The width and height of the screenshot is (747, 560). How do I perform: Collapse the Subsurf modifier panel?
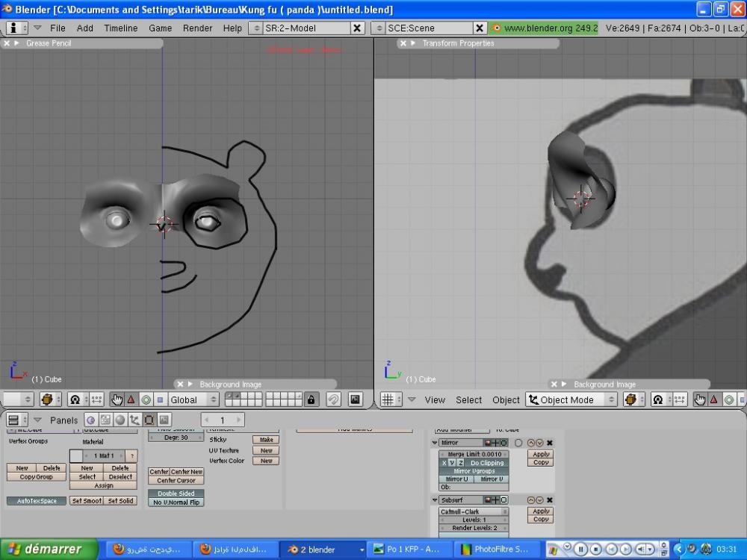(435, 500)
